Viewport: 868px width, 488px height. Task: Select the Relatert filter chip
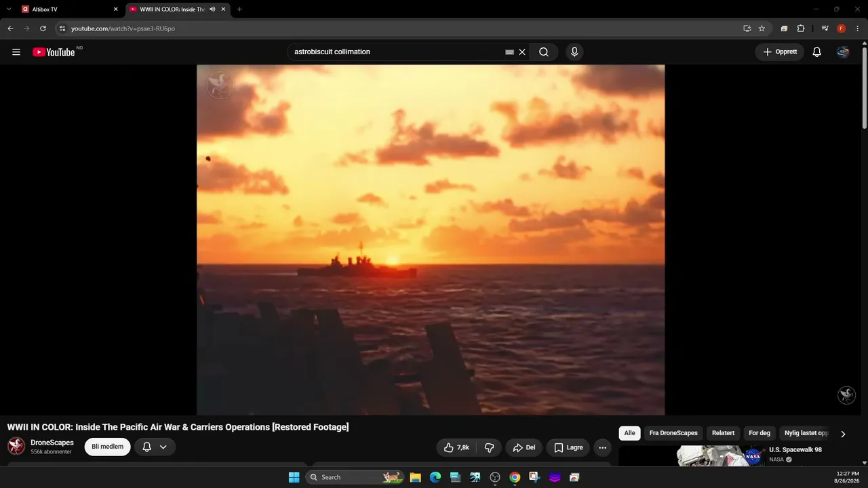point(723,433)
